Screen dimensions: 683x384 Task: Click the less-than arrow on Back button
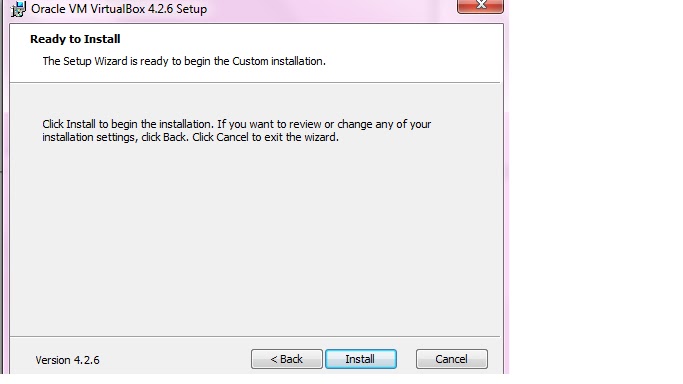point(274,359)
